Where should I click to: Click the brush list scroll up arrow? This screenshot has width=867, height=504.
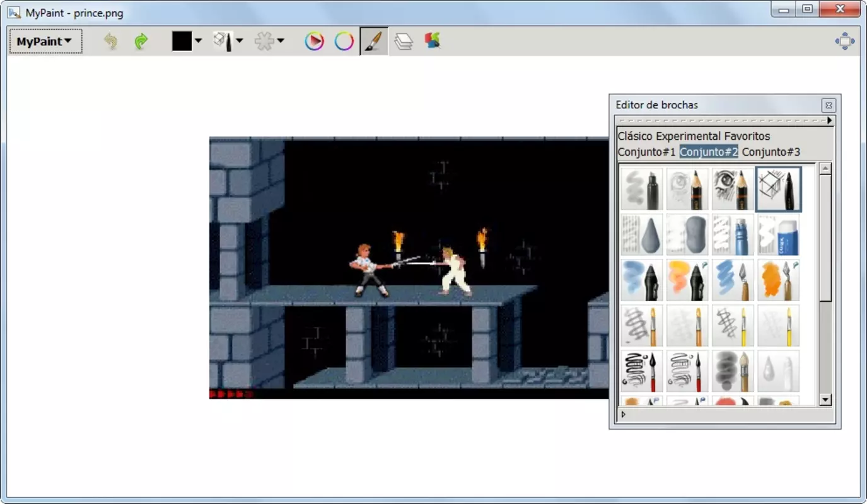click(825, 168)
